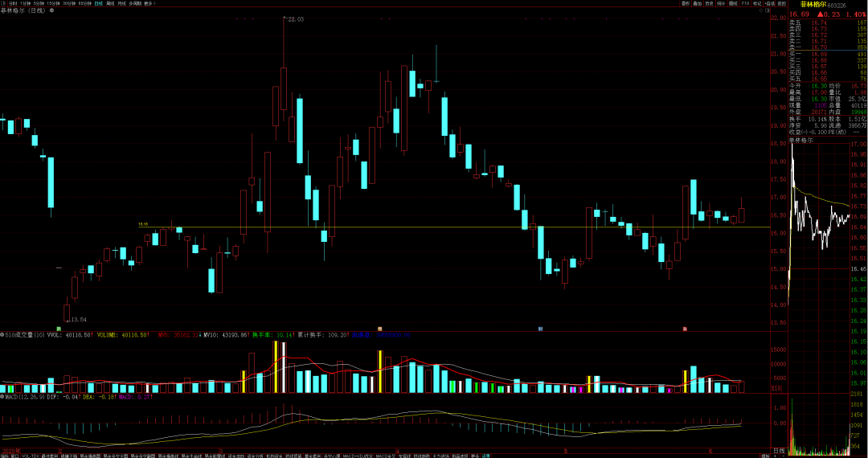
Task: Click the 菲林格尔 title above intraday chart
Action: click(801, 140)
